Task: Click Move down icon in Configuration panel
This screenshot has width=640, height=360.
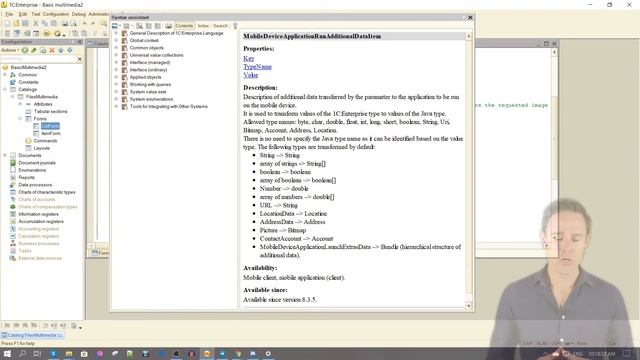Action: point(70,50)
